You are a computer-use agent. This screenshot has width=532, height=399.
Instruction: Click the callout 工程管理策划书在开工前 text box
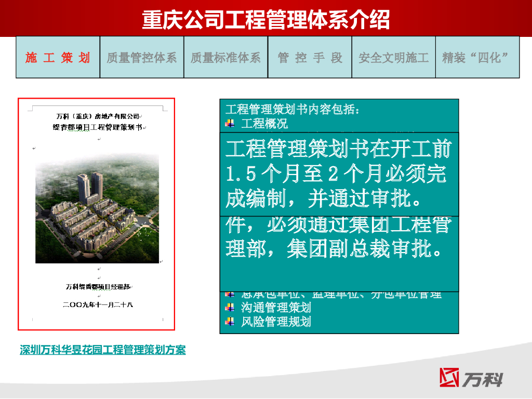(x=339, y=174)
